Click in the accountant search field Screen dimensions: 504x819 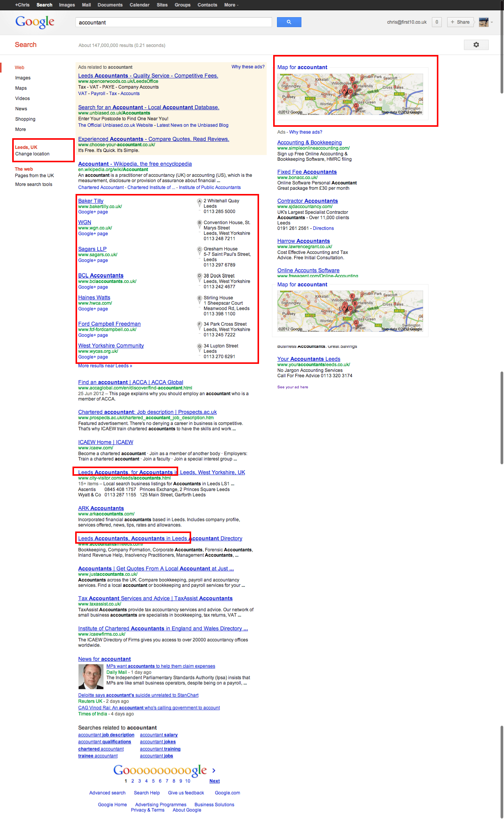(174, 23)
